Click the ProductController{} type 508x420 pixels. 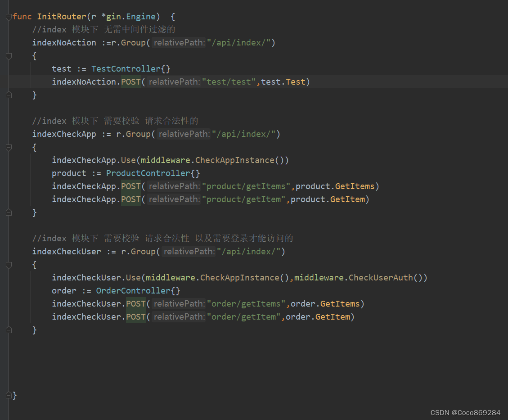[x=153, y=173]
